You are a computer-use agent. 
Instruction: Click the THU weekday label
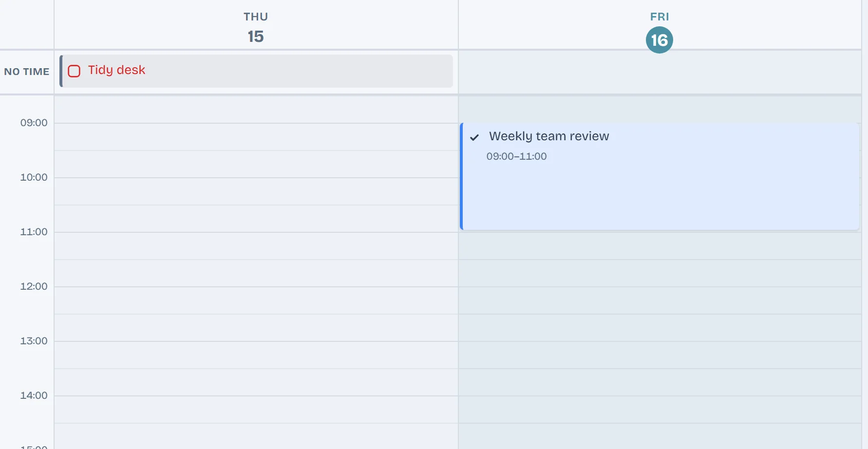pyautogui.click(x=256, y=17)
